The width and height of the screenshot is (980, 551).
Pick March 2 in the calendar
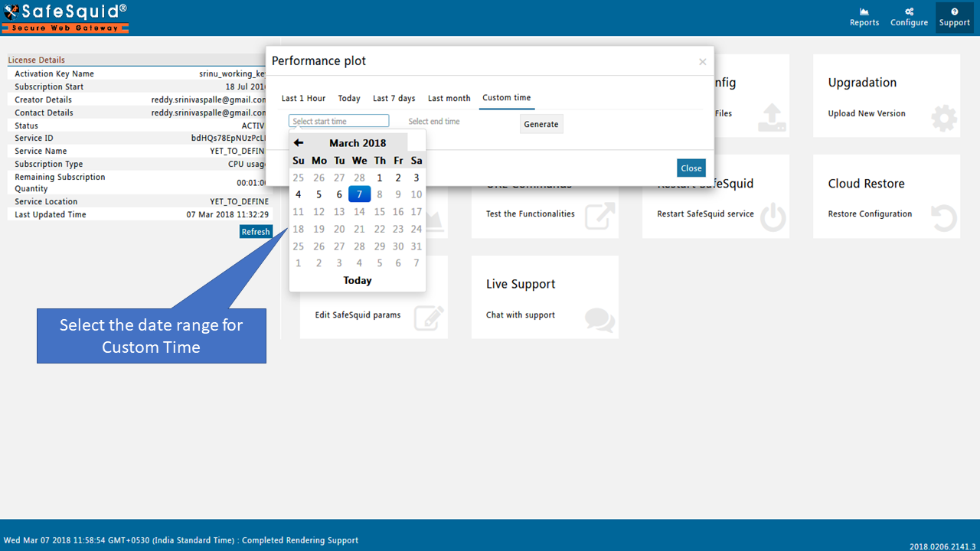point(398,178)
